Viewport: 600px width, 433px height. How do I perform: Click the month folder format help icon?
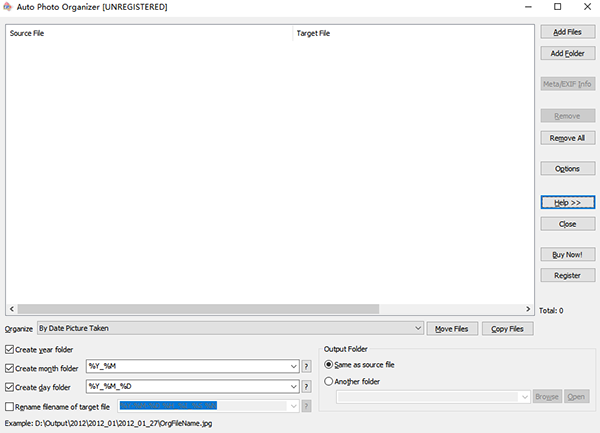(x=306, y=367)
